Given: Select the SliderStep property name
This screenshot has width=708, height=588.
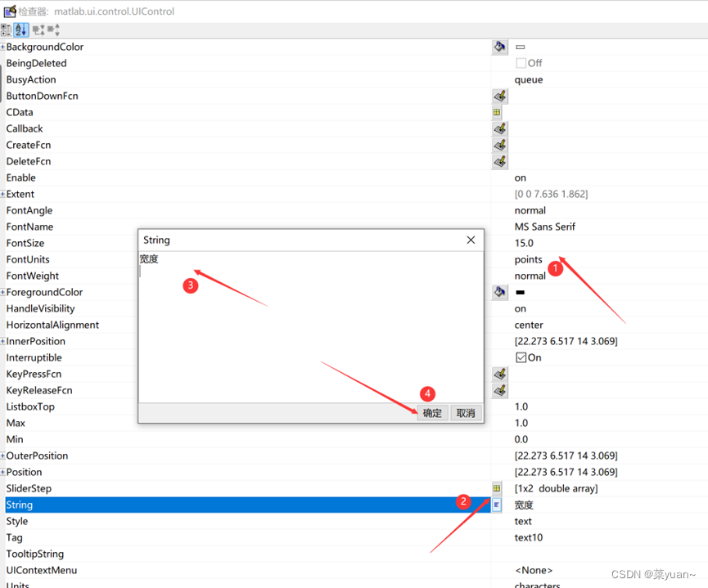Looking at the screenshot, I should 29,488.
